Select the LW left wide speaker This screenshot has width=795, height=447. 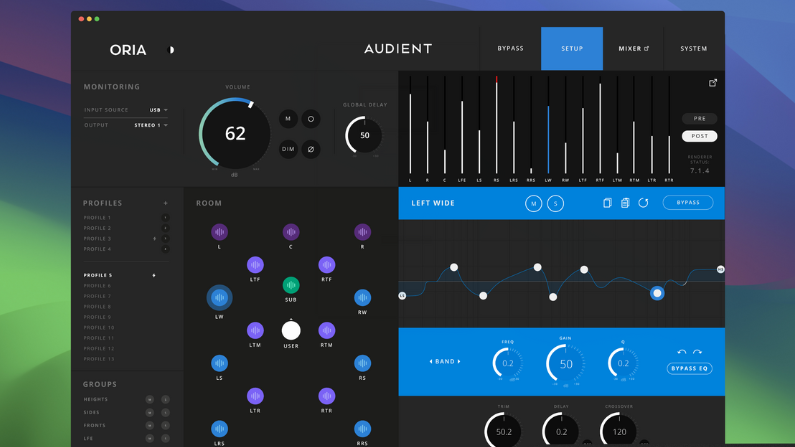click(220, 297)
